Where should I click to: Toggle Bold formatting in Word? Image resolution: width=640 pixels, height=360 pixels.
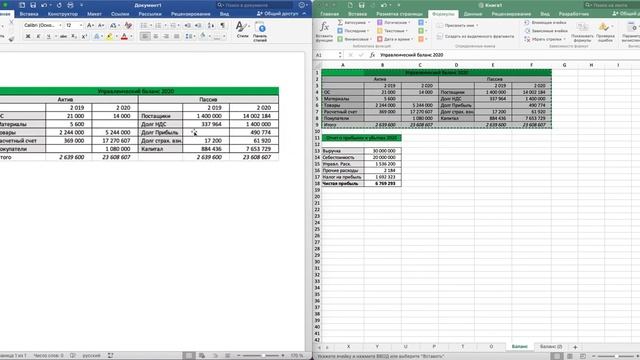coord(28,36)
